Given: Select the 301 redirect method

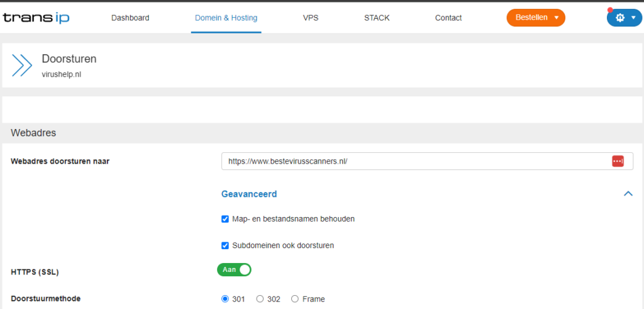Looking at the screenshot, I should pos(225,299).
